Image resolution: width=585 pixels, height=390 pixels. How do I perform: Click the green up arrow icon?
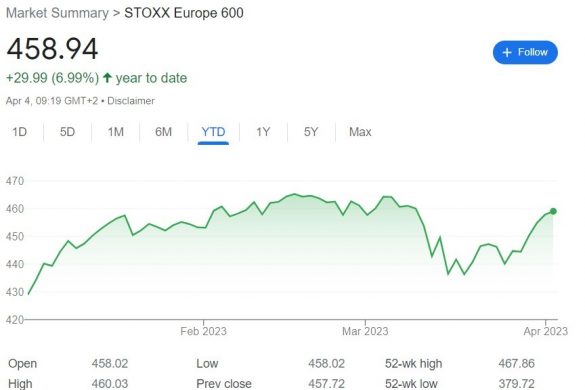(x=107, y=78)
